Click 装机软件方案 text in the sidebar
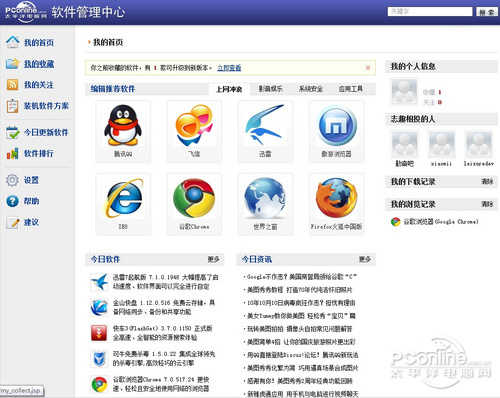The width and height of the screenshot is (500, 398). pyautogui.click(x=46, y=106)
